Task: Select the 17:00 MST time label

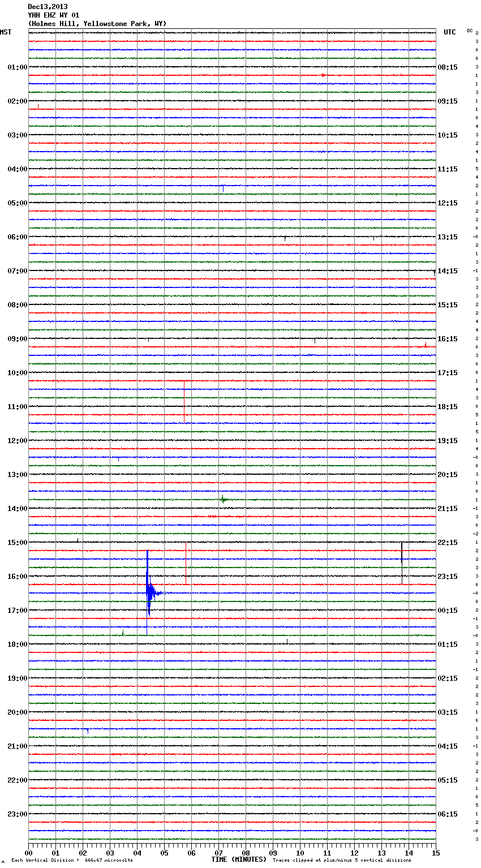Action: [x=17, y=611]
